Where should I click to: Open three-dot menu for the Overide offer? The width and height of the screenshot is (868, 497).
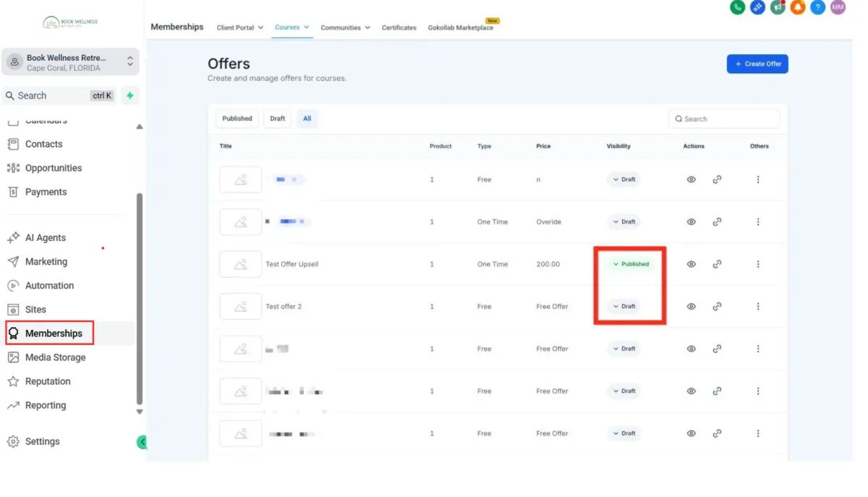[758, 222]
